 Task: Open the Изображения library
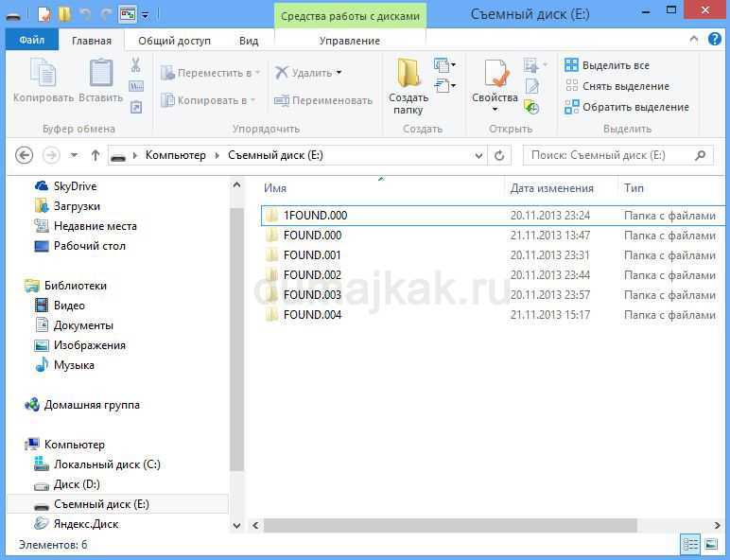click(80, 345)
